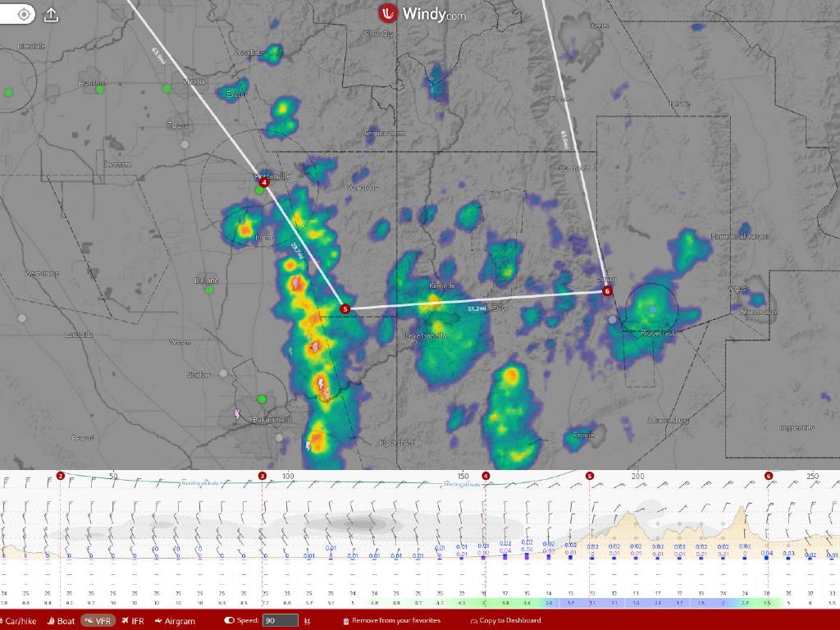The height and width of the screenshot is (630, 840).
Task: Click the Lake Isabella label on the map
Action: (x=426, y=336)
